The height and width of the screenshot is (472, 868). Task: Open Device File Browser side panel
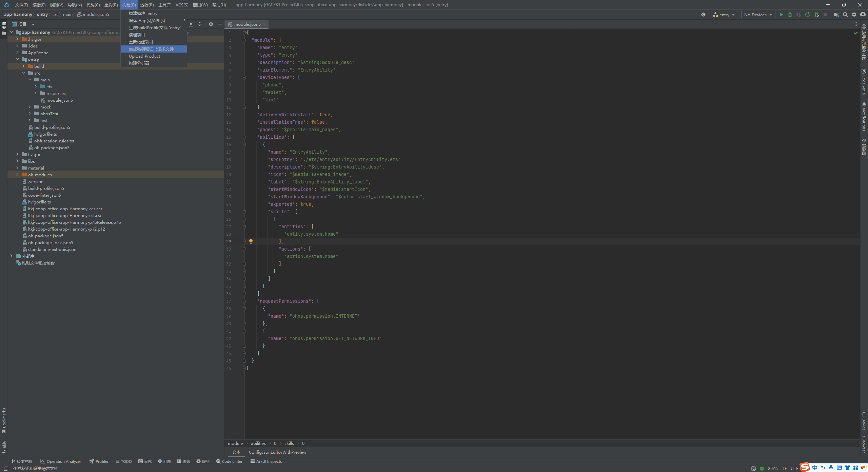864,432
